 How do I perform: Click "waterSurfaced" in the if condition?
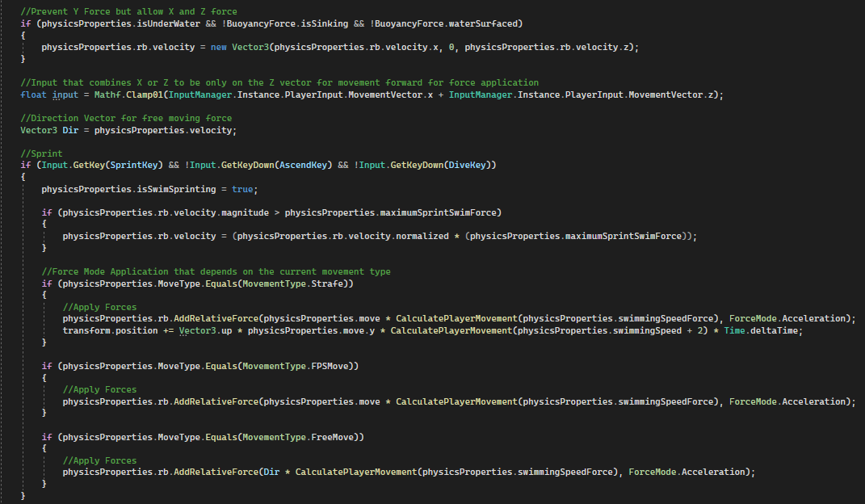point(483,23)
